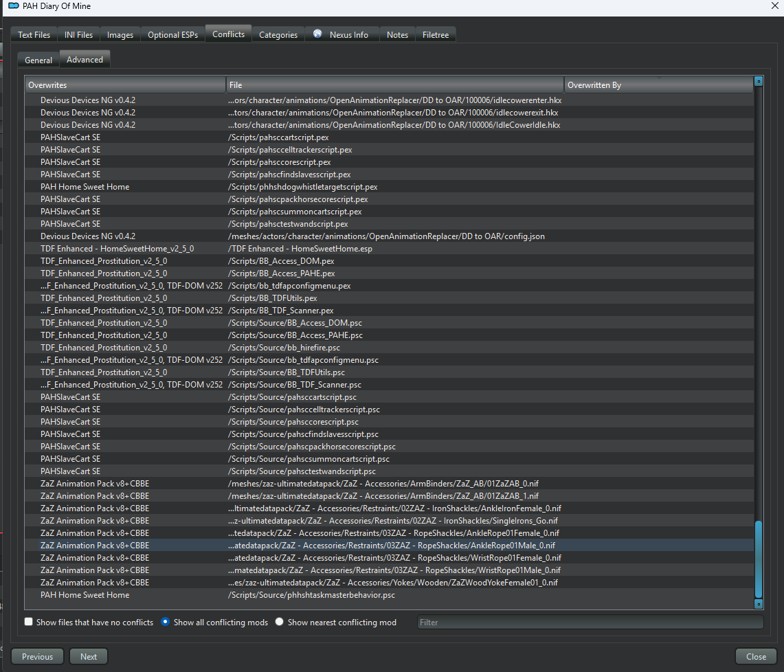Sort by the File column header
784x672 pixels.
point(395,85)
